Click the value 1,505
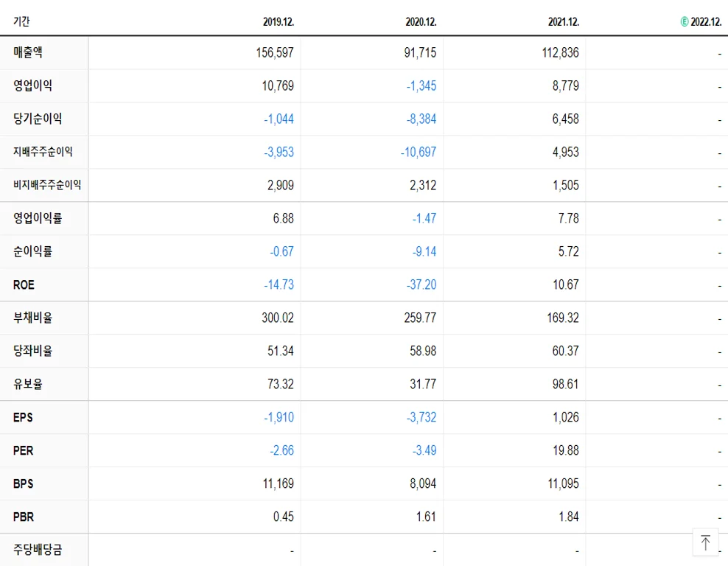 click(x=565, y=185)
